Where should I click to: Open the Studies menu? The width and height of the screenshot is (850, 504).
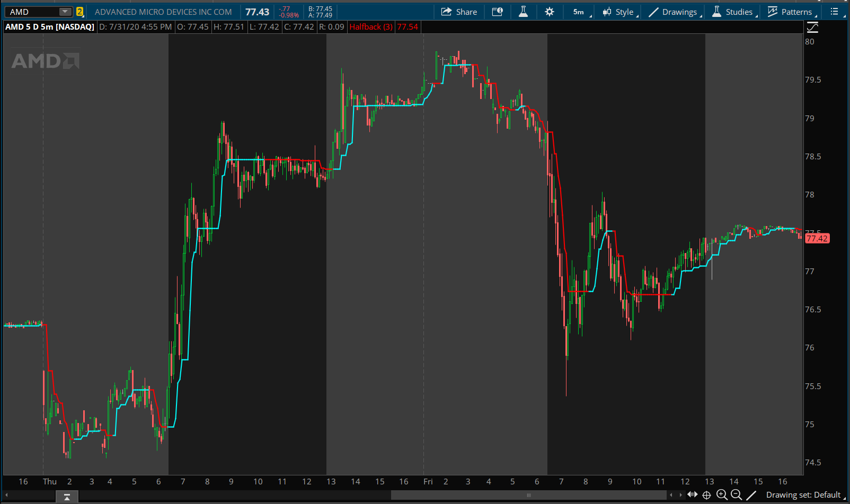click(735, 12)
